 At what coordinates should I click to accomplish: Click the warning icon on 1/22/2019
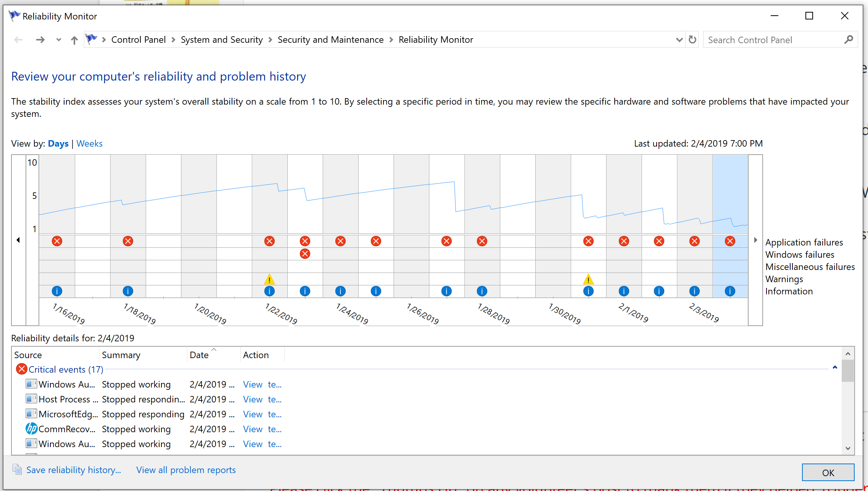pos(269,279)
